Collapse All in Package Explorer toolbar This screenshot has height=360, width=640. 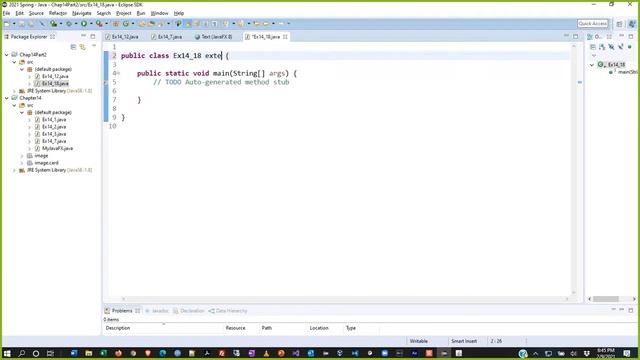(73, 47)
